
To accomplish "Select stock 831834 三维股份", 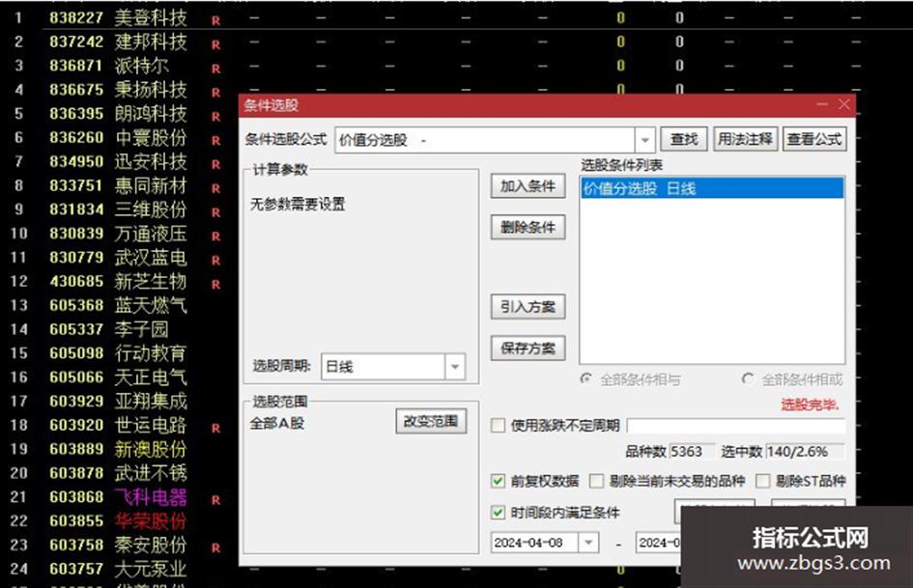I will click(118, 210).
